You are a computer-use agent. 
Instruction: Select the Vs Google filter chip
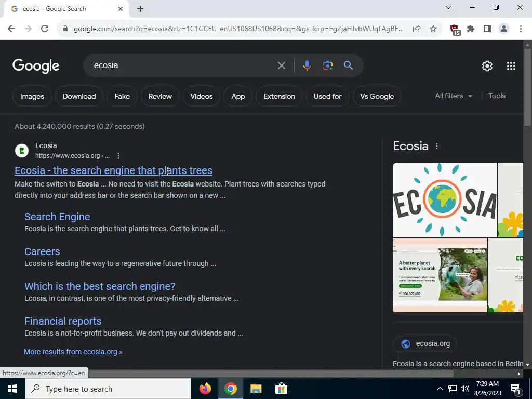pyautogui.click(x=377, y=96)
